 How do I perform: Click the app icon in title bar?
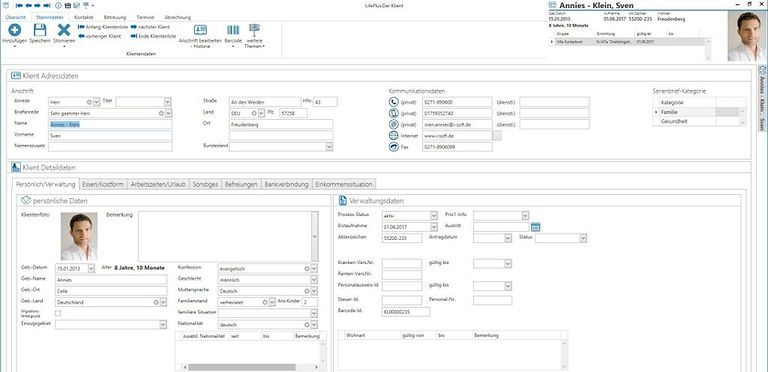pyautogui.click(x=6, y=5)
